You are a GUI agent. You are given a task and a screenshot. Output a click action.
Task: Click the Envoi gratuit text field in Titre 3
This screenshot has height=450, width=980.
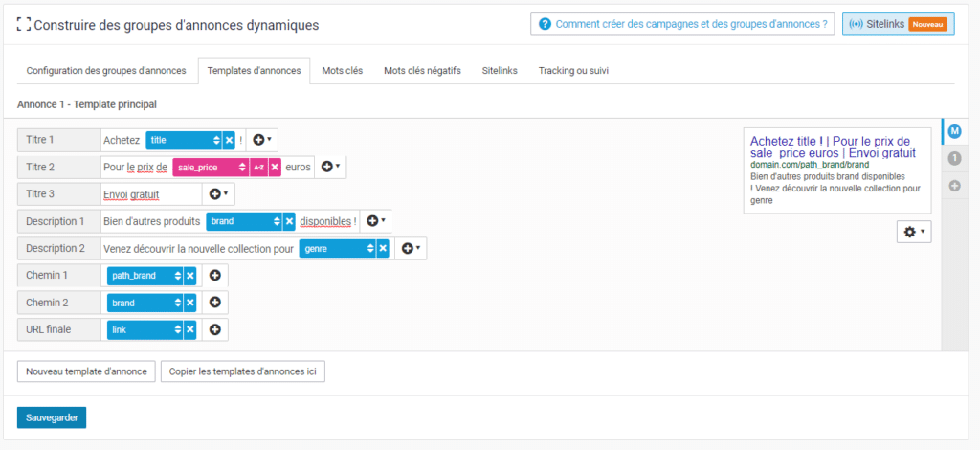(x=151, y=194)
